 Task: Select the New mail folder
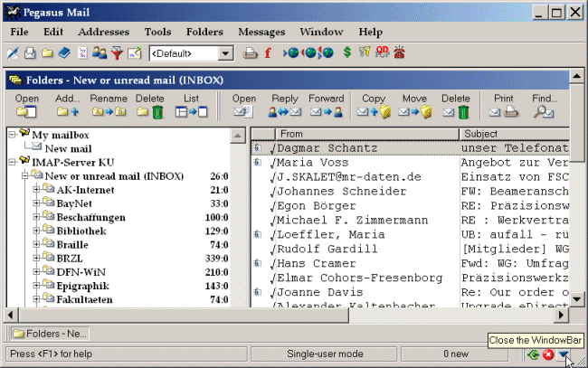[x=68, y=148]
